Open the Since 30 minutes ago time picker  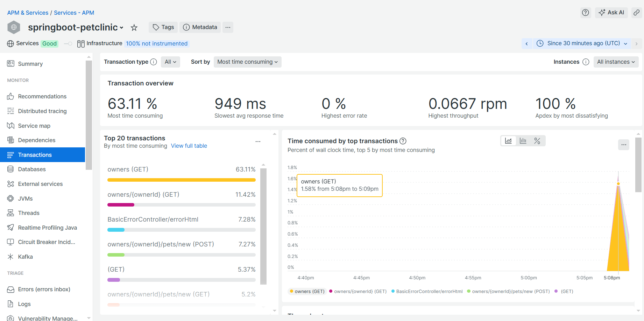582,43
